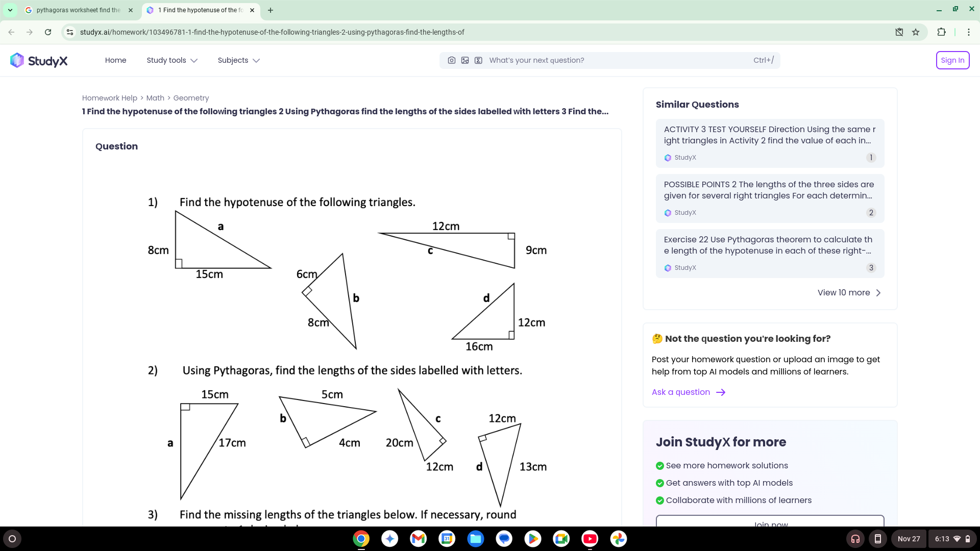
Task: Select image upload icon in search bar
Action: tap(465, 60)
